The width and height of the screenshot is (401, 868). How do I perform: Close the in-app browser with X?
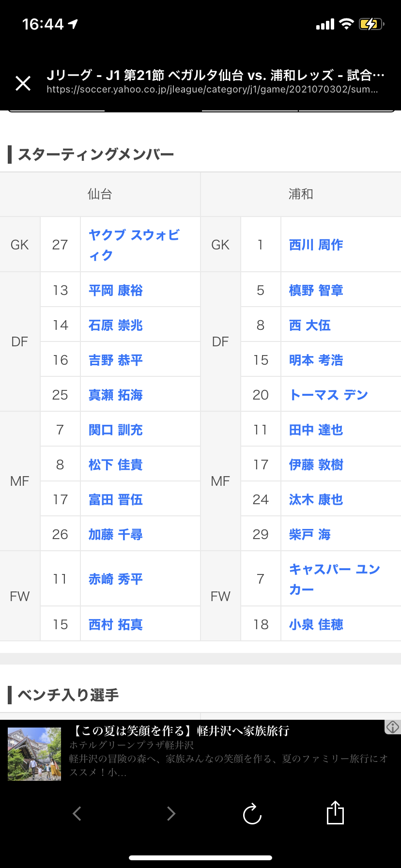23,83
